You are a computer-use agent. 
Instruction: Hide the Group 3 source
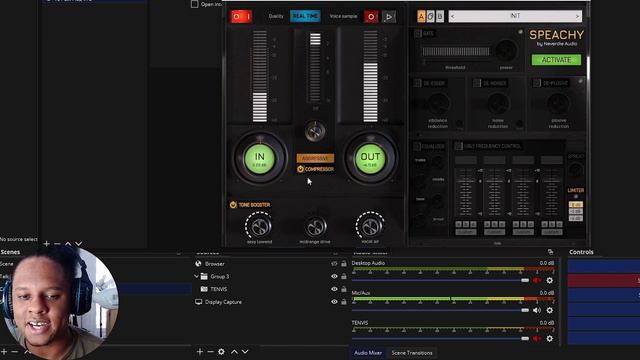[x=334, y=276]
